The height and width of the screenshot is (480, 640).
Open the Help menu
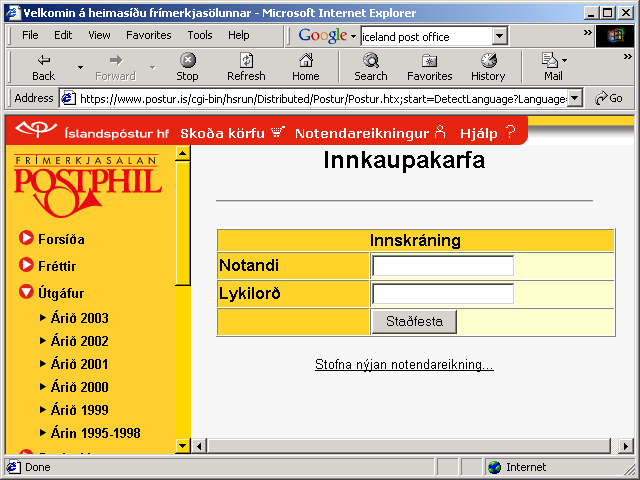point(239,35)
